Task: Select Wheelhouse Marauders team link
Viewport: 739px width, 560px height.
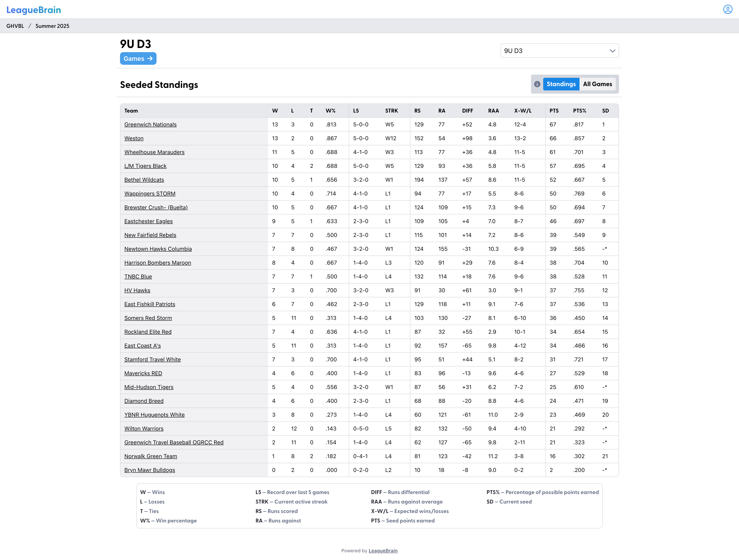Action: [154, 152]
